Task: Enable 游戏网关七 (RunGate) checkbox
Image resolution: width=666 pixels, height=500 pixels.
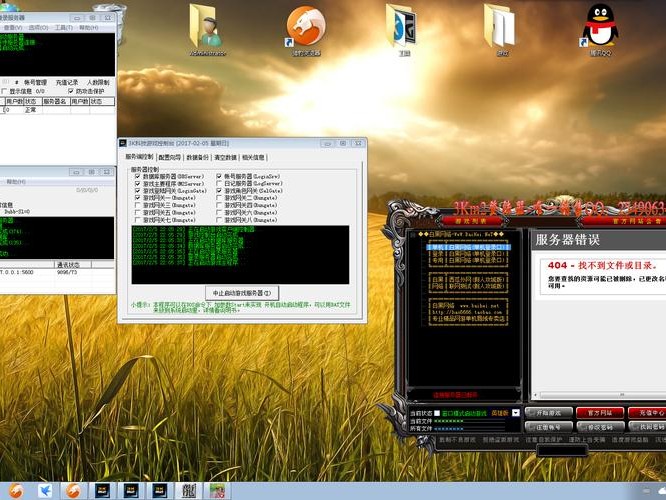Action: (137, 220)
